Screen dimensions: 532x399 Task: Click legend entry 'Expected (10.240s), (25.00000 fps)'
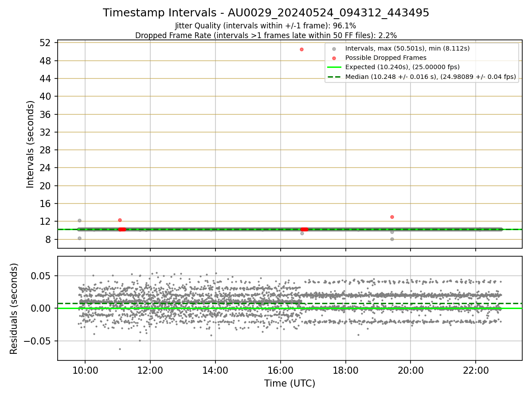point(403,67)
